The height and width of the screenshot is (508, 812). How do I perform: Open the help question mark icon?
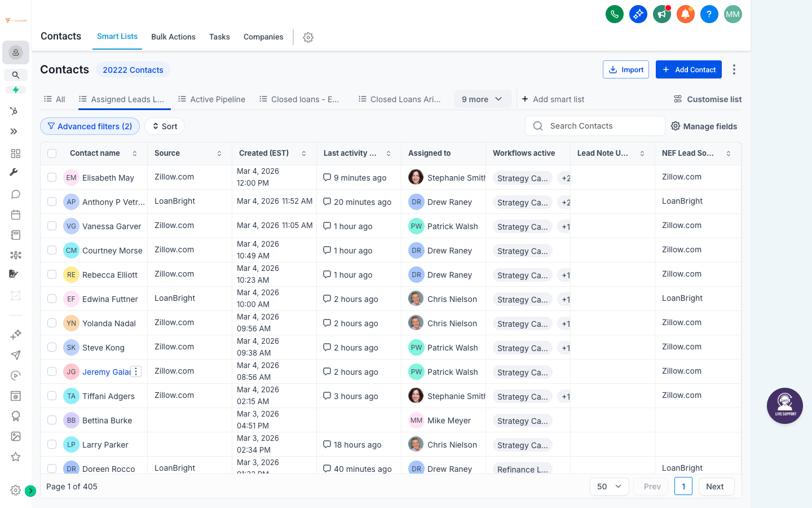click(709, 14)
